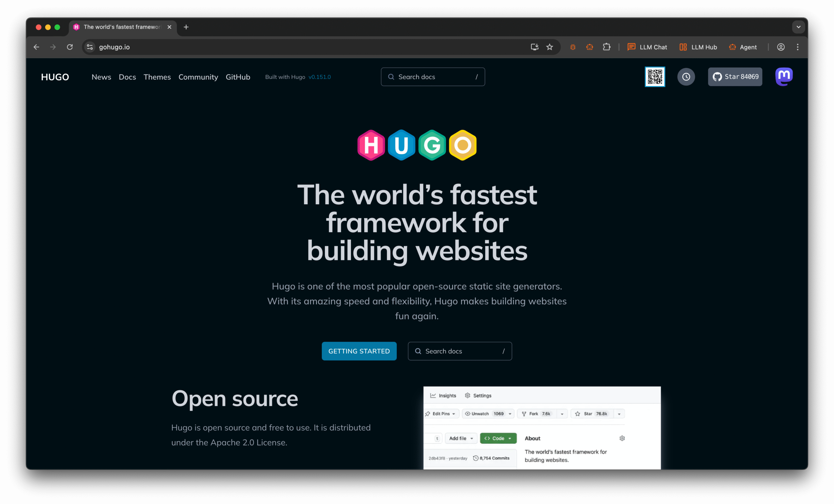834x504 pixels.
Task: Click the GETTING STARTED button
Action: pos(359,351)
